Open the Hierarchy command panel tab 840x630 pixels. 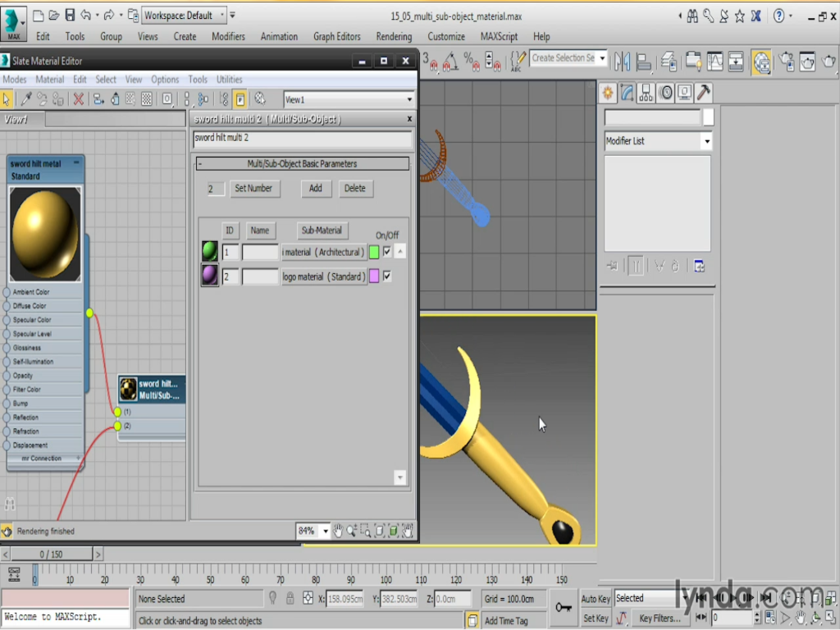(x=646, y=93)
